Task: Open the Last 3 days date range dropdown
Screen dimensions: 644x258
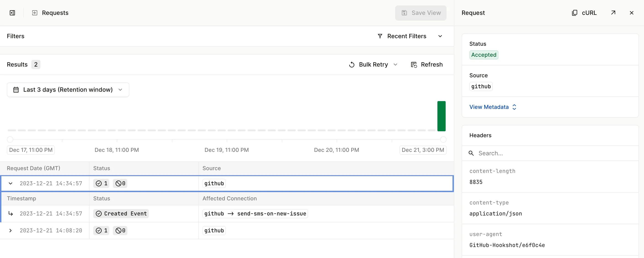Action: point(68,90)
